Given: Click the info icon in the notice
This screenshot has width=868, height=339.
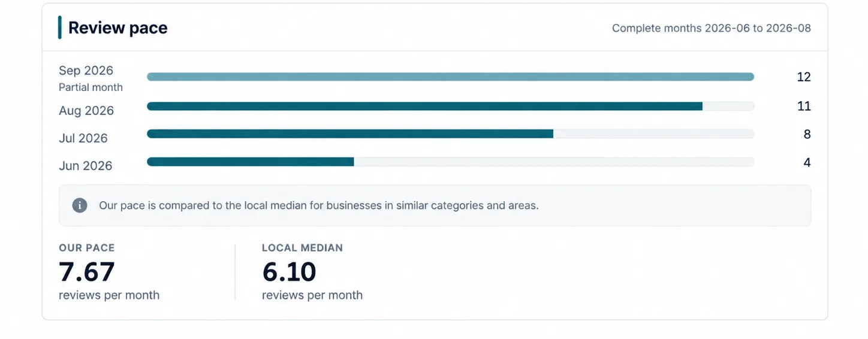Looking at the screenshot, I should [x=80, y=205].
